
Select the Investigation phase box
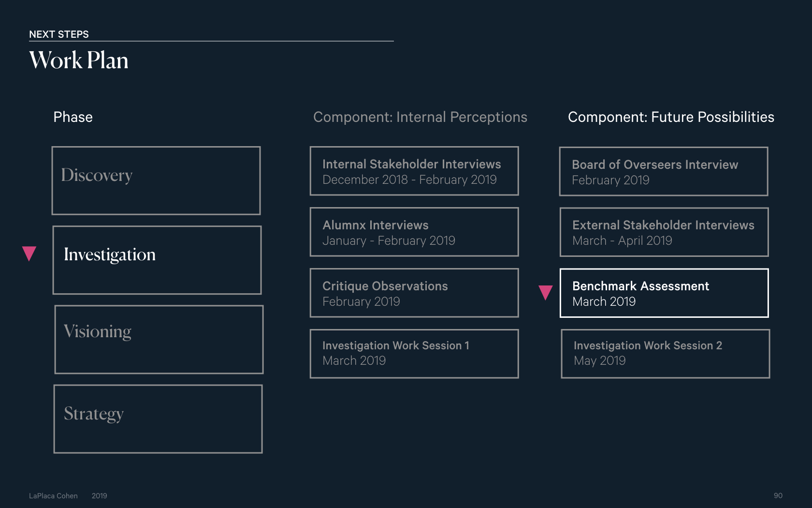(157, 260)
